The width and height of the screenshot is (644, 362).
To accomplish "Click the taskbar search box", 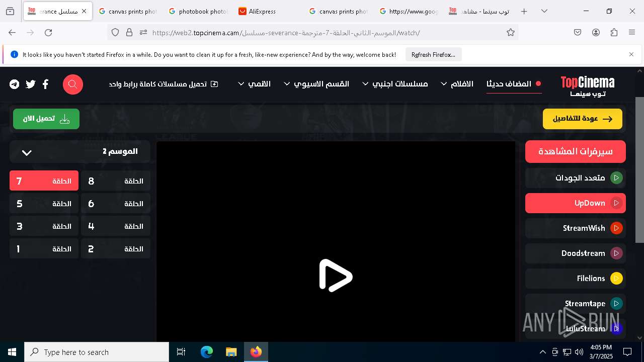I will [97, 352].
